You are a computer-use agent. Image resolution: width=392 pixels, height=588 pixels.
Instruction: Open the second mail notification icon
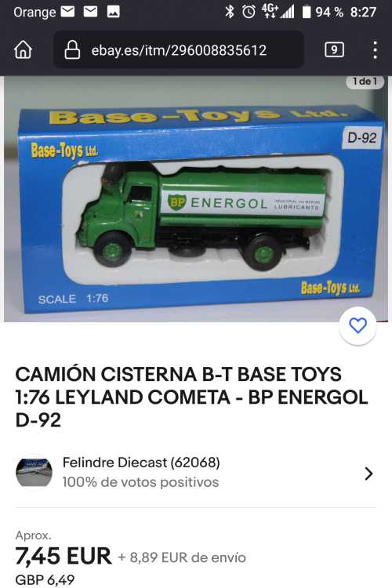click(90, 12)
